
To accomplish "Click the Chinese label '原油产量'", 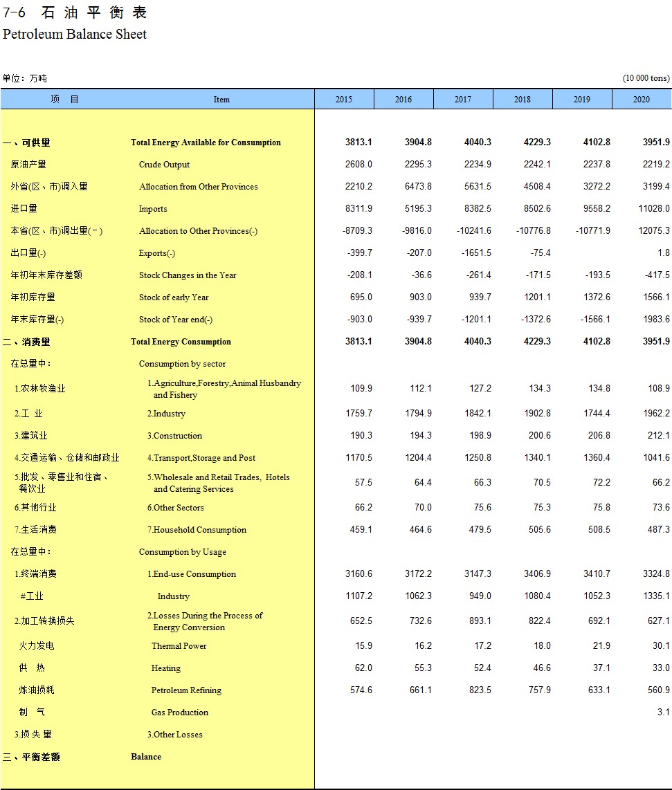I will 28,165.
